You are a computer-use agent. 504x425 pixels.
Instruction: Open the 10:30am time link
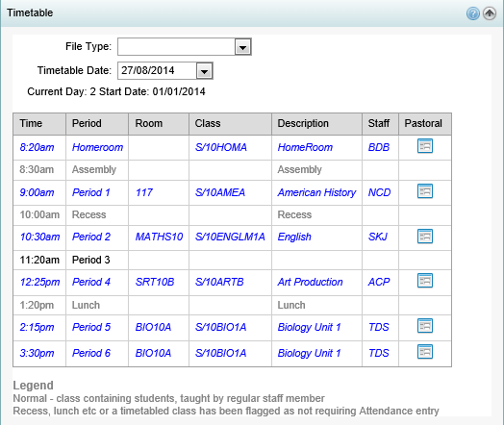[39, 237]
